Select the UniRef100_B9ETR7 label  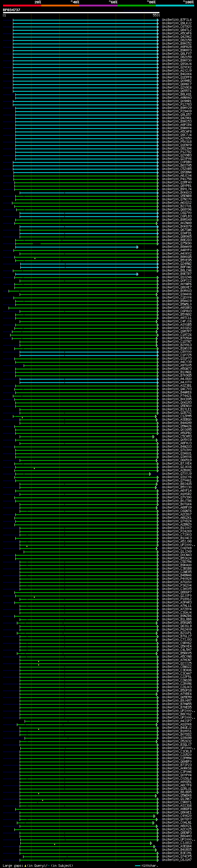[x=177, y=274]
